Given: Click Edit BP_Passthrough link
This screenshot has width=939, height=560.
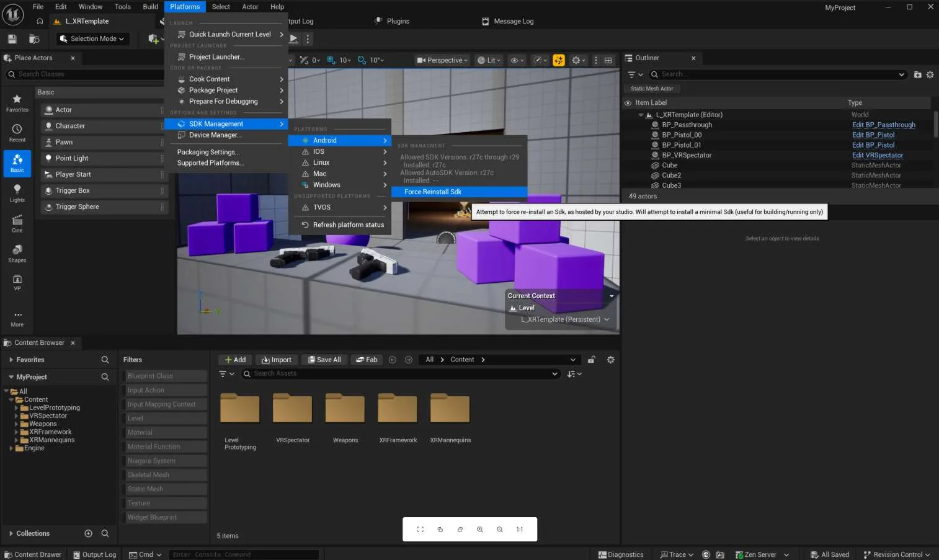Looking at the screenshot, I should click(883, 125).
